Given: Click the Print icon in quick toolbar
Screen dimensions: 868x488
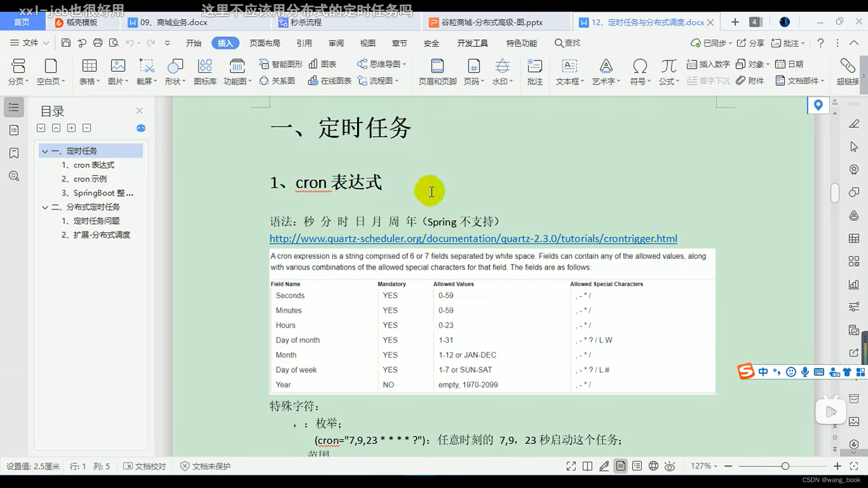Looking at the screenshot, I should (98, 43).
